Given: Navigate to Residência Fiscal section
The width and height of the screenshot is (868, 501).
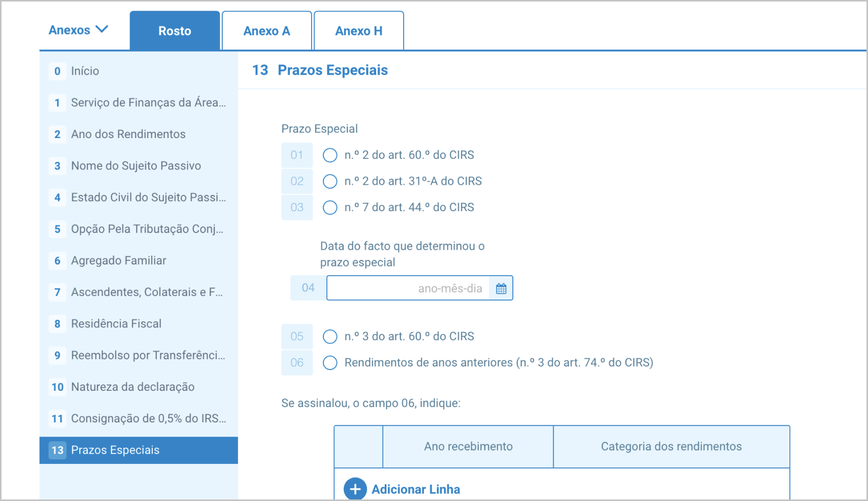Looking at the screenshot, I should pos(116,324).
